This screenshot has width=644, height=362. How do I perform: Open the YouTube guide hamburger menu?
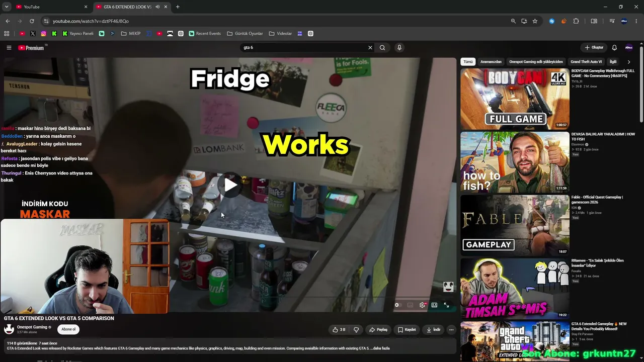click(9, 48)
